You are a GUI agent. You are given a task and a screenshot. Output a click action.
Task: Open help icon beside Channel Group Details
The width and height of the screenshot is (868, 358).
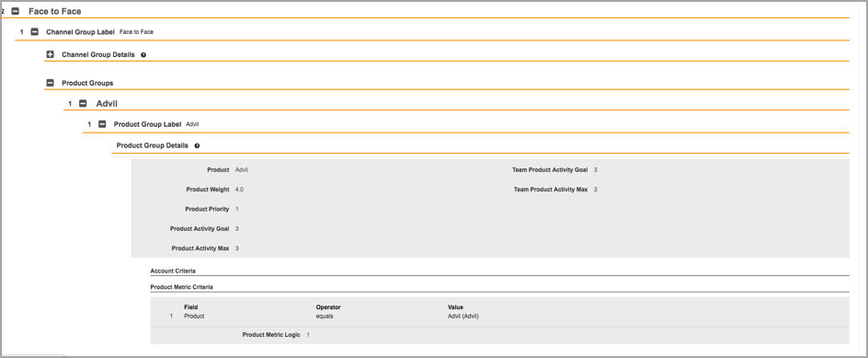coord(143,55)
